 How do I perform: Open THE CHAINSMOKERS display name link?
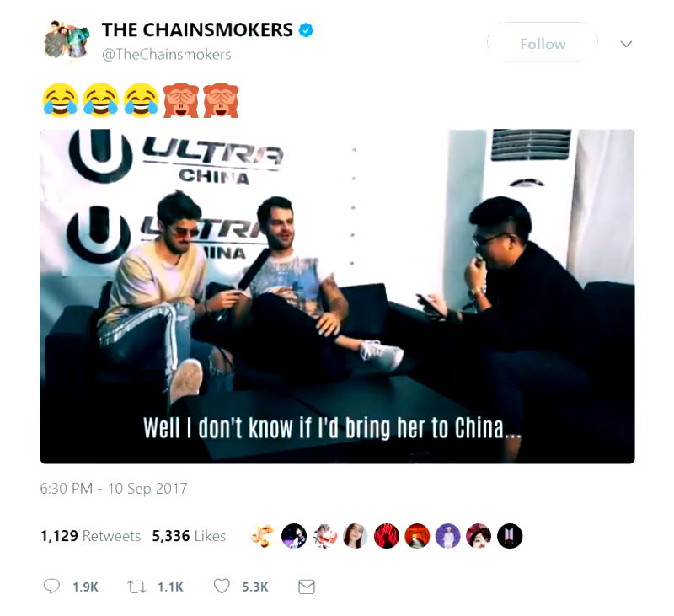197,30
